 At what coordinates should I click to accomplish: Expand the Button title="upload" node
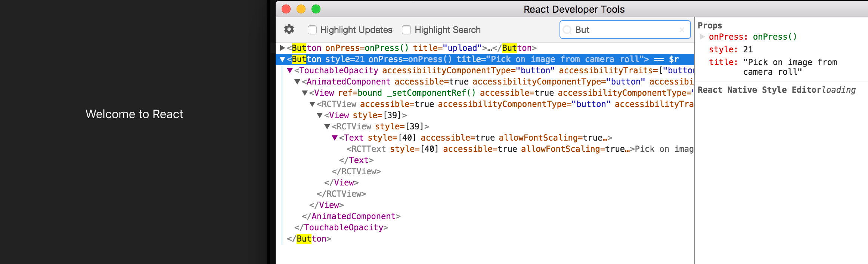pyautogui.click(x=283, y=48)
